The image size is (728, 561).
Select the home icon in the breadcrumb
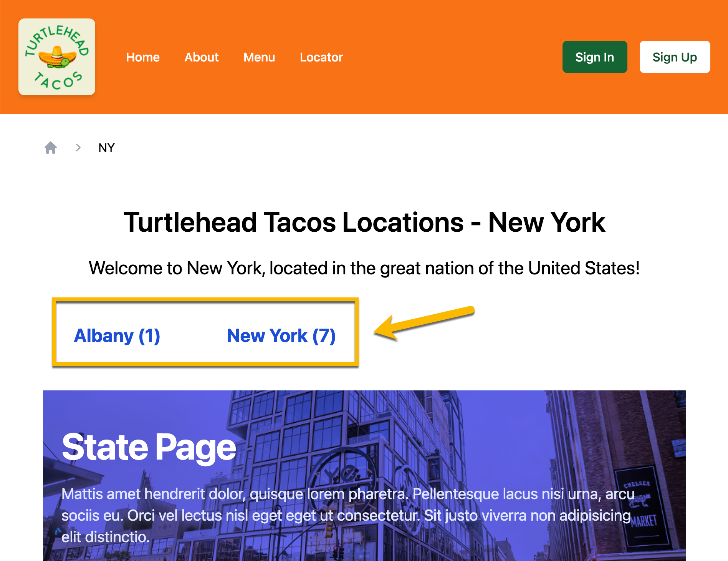tap(51, 148)
